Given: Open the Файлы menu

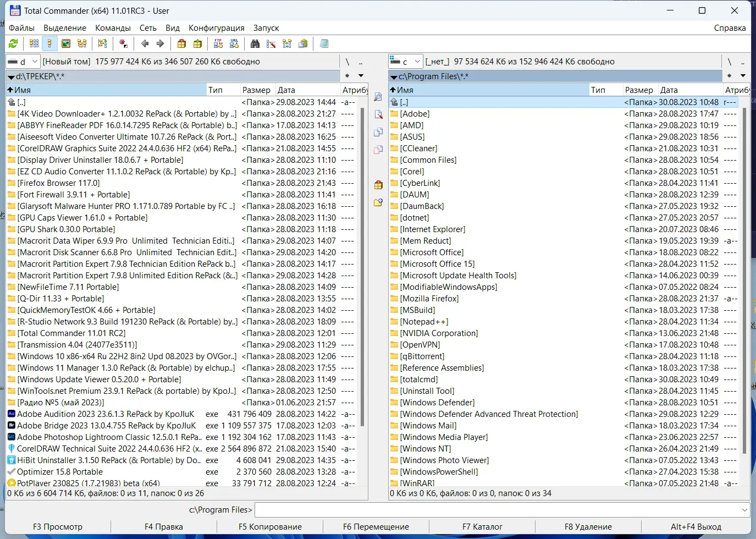Looking at the screenshot, I should (21, 28).
